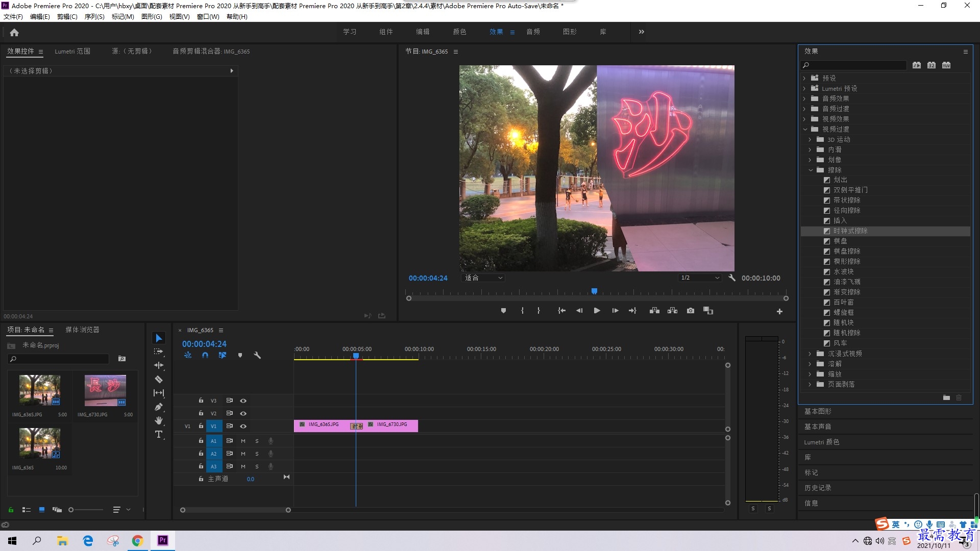Toggle Snap in timeline magnet icon
Viewport: 980px width, 551px height.
click(x=205, y=355)
